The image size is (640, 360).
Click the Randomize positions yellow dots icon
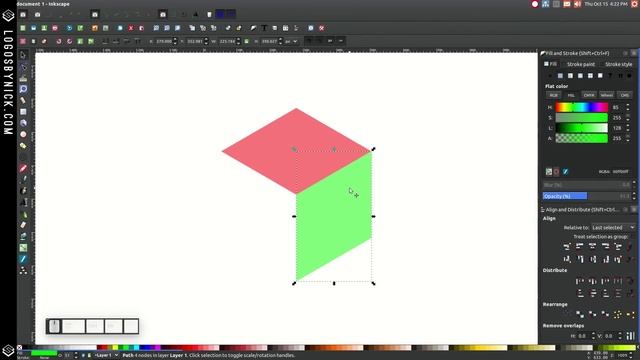pyautogui.click(x=618, y=314)
